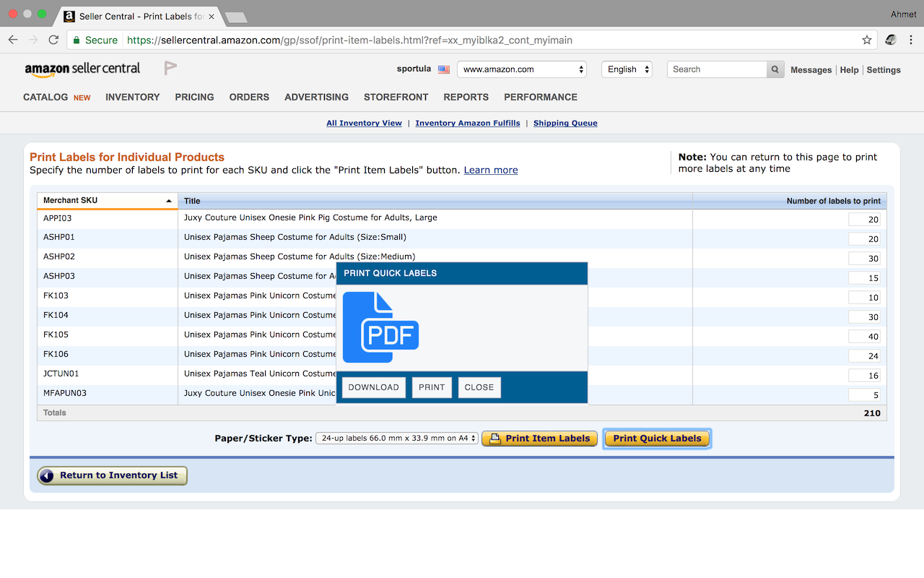Click the Number of labels to print header
Image resolution: width=924 pixels, height=578 pixels.
(x=790, y=201)
